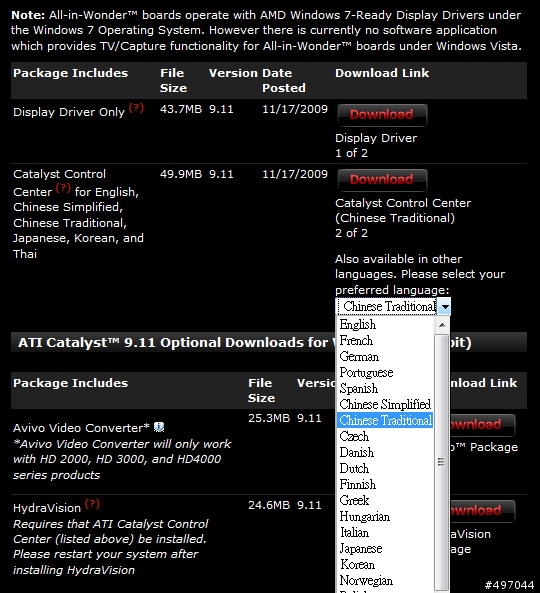Open help mark beside Display Driver Only

136,108
